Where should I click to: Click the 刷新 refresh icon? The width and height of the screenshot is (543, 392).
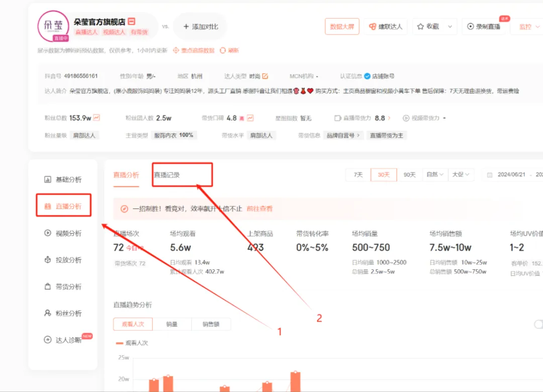pos(223,51)
